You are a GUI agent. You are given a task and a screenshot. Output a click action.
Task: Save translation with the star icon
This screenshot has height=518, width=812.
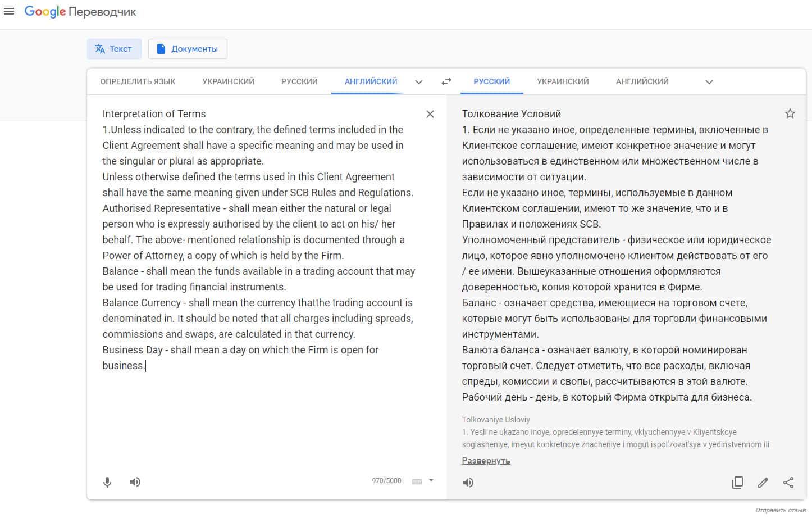790,114
